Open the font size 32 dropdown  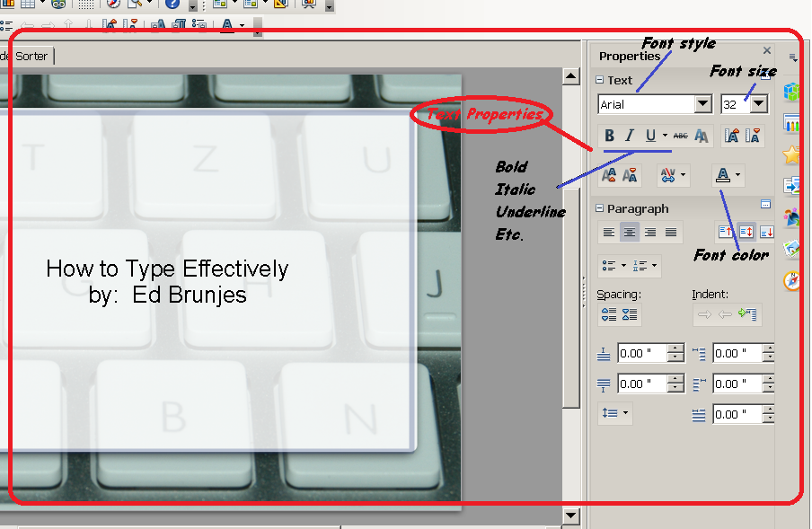(x=759, y=104)
